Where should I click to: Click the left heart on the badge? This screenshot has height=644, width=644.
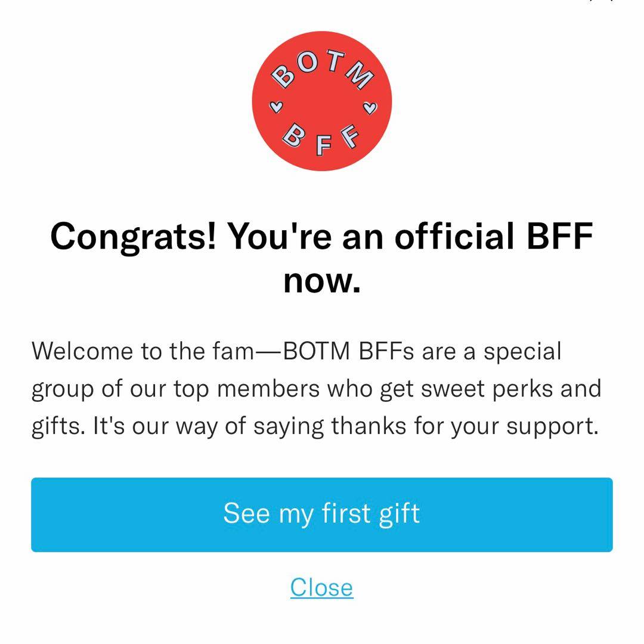point(275,107)
